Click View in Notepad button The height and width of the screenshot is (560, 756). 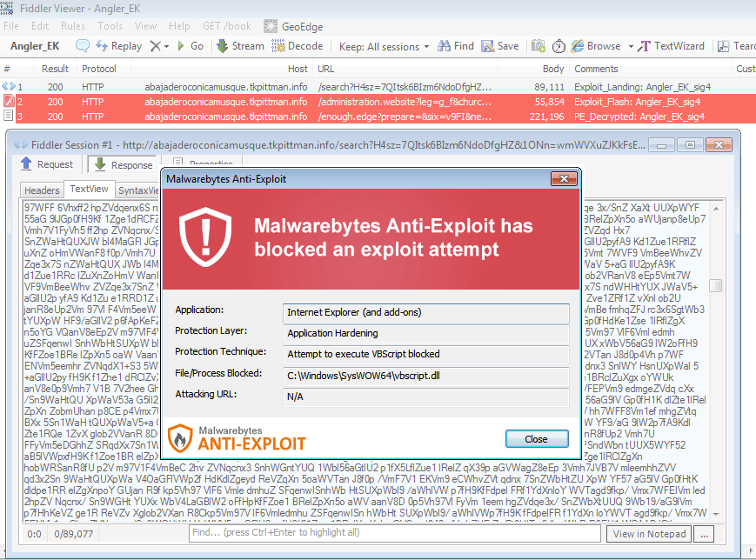(x=648, y=533)
